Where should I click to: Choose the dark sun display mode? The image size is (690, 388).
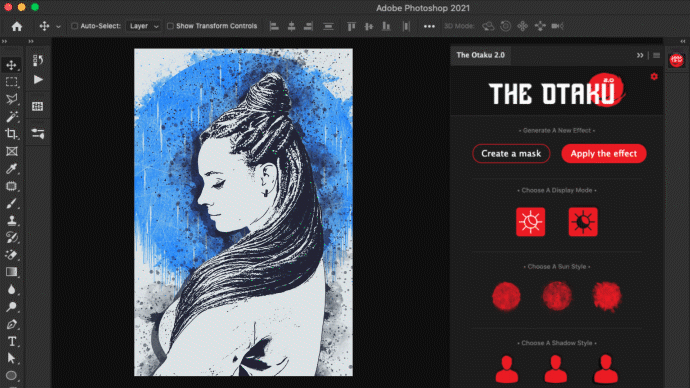(x=583, y=222)
